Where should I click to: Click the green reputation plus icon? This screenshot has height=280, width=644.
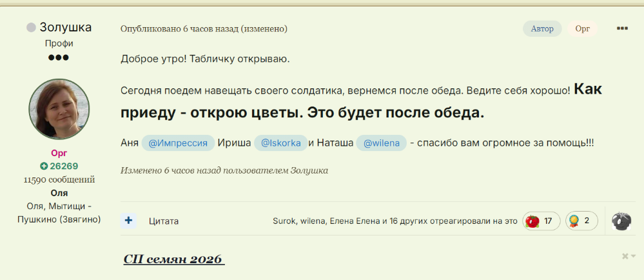point(44,166)
